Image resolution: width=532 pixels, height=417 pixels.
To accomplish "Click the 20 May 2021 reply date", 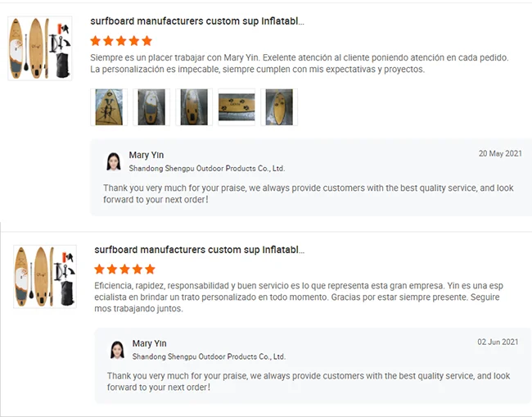I will [500, 154].
